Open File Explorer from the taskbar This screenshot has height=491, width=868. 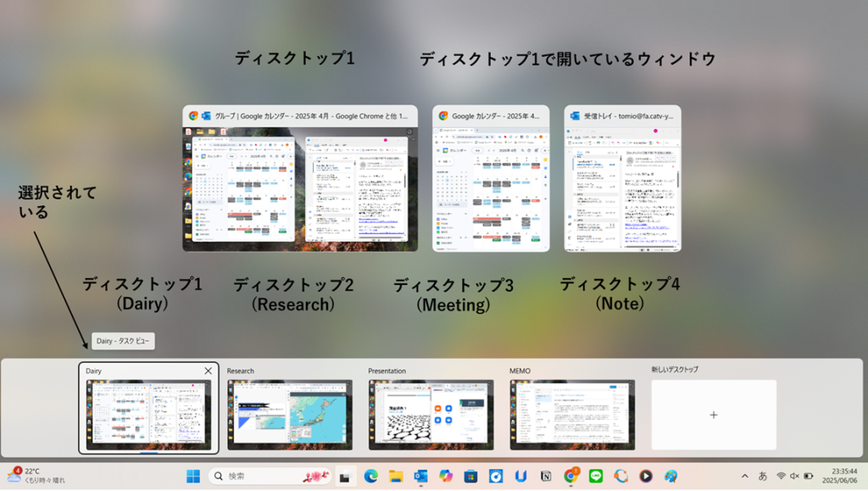pyautogui.click(x=396, y=476)
